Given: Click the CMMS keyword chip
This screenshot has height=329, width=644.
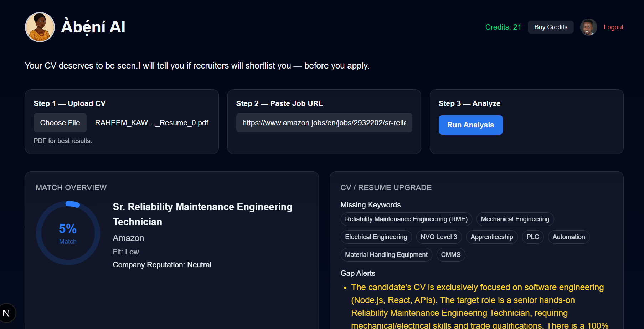Looking at the screenshot, I should point(450,255).
